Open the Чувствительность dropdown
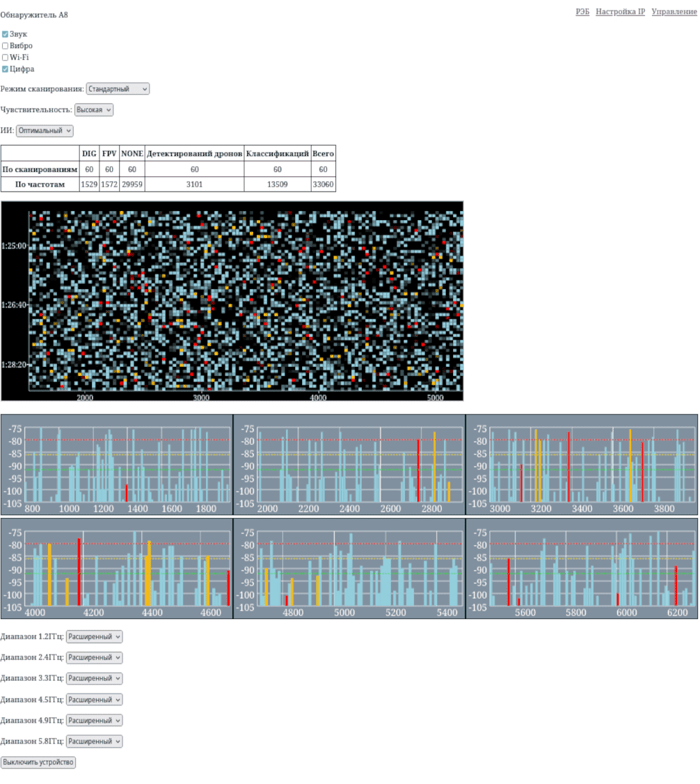Viewport: 700px width, 784px height. (93, 110)
